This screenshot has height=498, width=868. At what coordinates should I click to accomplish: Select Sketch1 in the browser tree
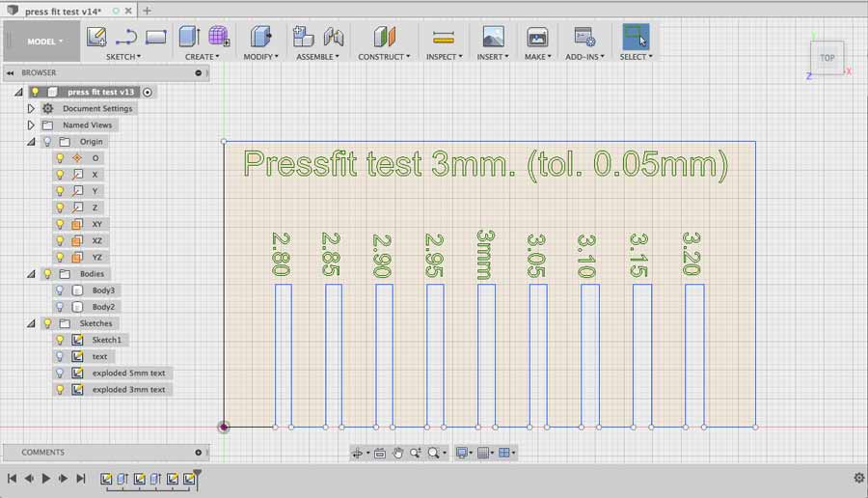tap(106, 340)
